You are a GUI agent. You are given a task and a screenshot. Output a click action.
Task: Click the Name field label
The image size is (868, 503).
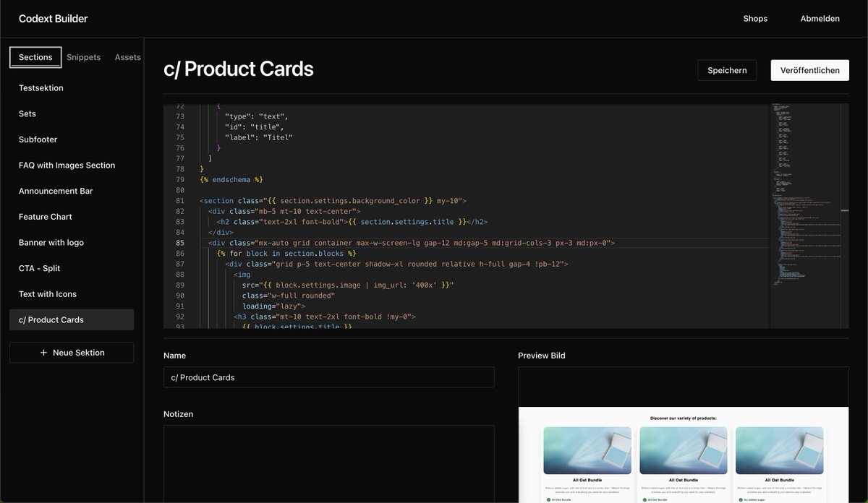174,356
